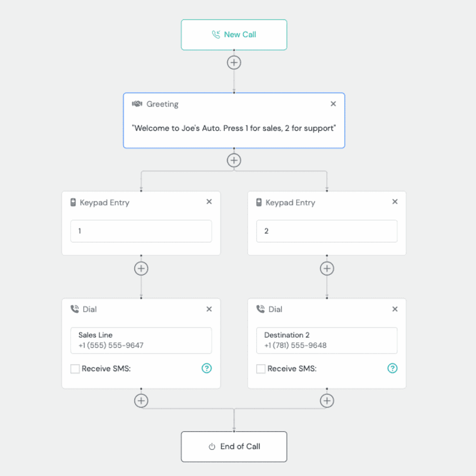Select the New Call start node
476x476 pixels.
(234, 34)
